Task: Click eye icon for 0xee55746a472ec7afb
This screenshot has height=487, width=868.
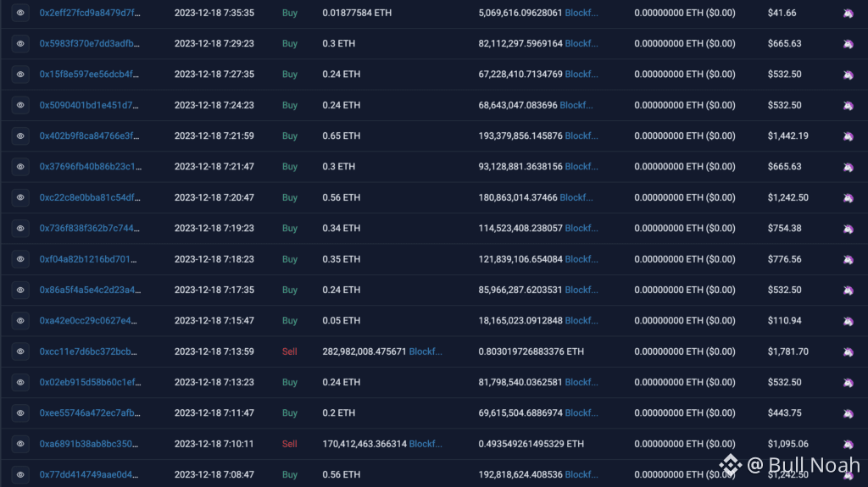Action: coord(20,412)
